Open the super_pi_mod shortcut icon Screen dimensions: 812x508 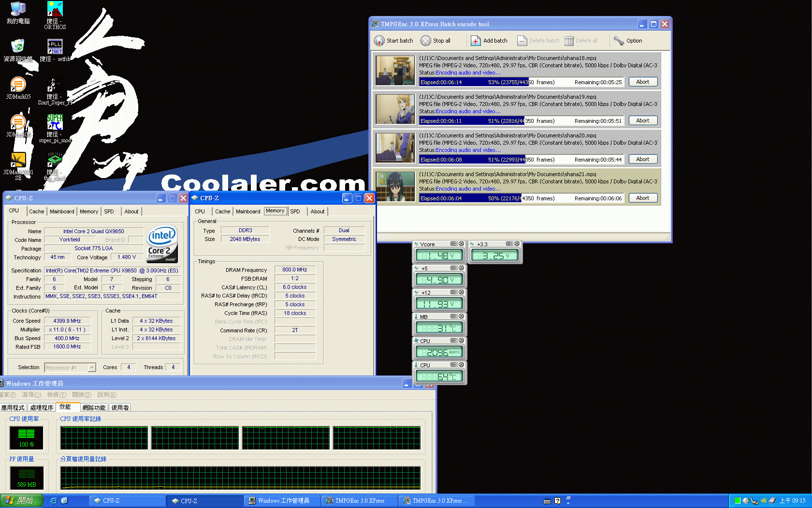click(x=55, y=129)
